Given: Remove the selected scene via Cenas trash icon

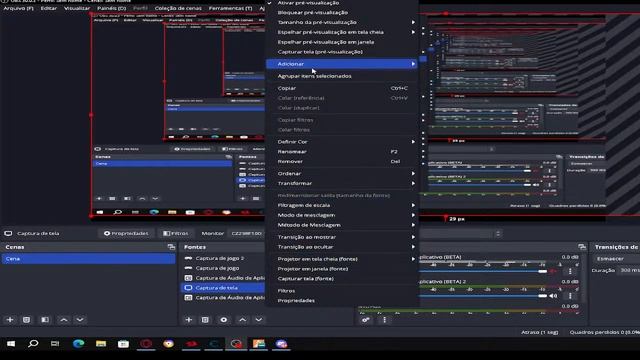Looking at the screenshot, I should click(x=27, y=320).
